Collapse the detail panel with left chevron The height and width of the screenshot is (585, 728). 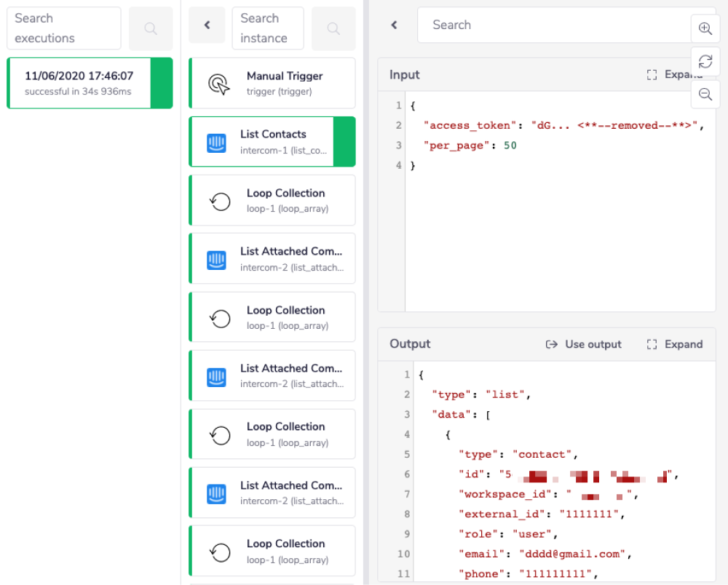click(x=394, y=25)
